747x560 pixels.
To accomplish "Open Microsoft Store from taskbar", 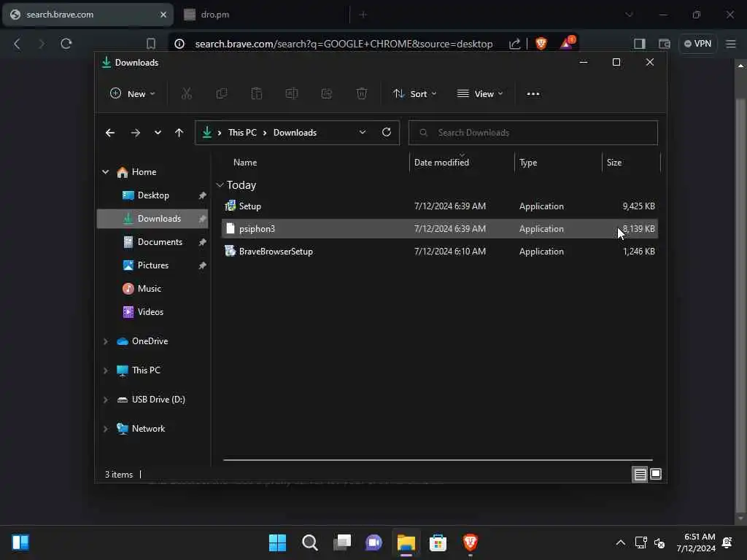I will click(438, 542).
